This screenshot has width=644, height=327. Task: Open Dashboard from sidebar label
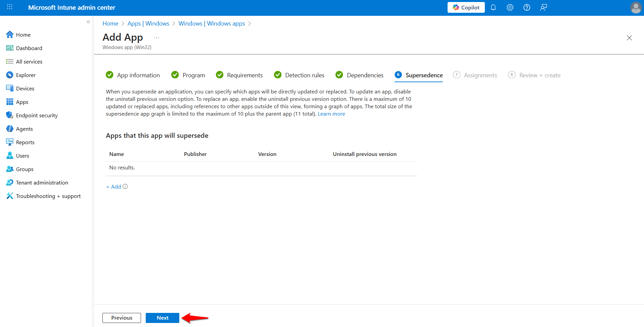[x=29, y=48]
